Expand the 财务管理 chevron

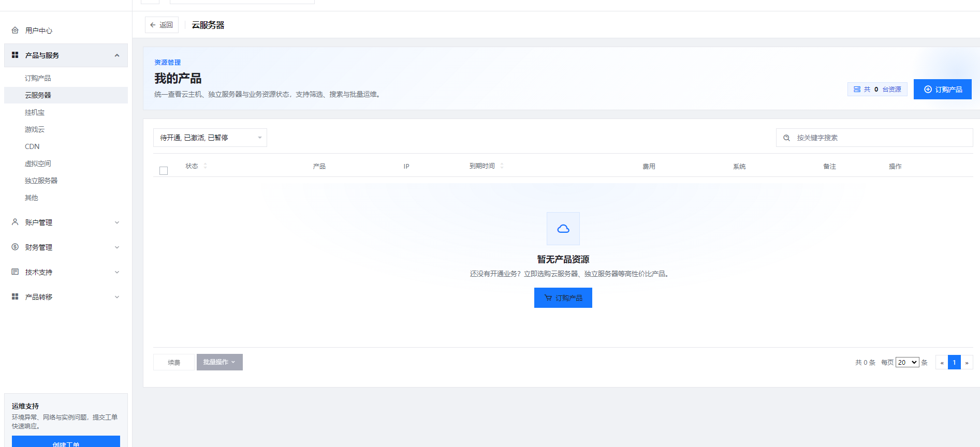point(117,247)
